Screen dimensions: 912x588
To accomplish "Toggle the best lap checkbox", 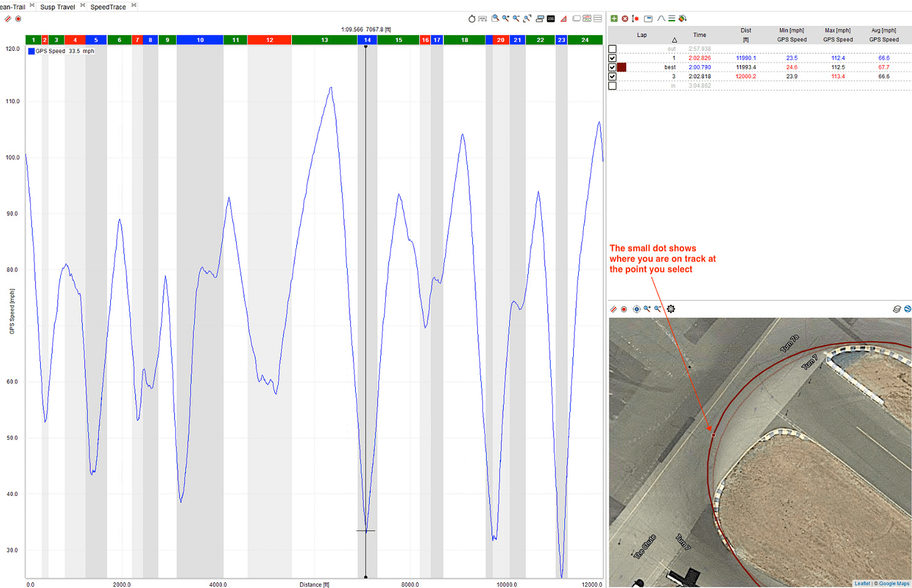I will click(x=613, y=67).
